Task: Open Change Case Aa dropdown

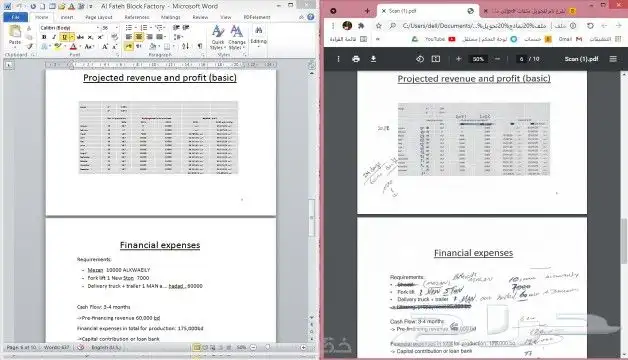Action: pyautogui.click(x=89, y=46)
